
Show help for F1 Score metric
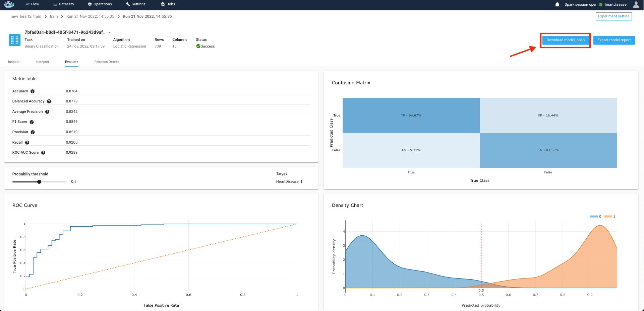click(32, 122)
